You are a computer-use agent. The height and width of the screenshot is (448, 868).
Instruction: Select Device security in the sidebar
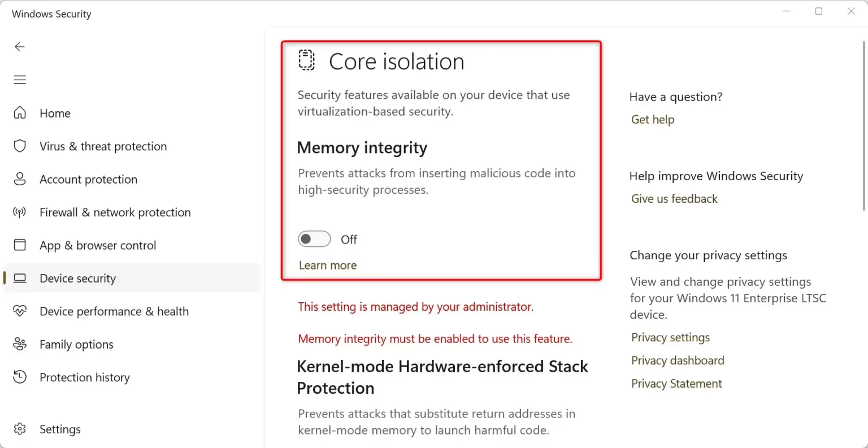(x=132, y=278)
